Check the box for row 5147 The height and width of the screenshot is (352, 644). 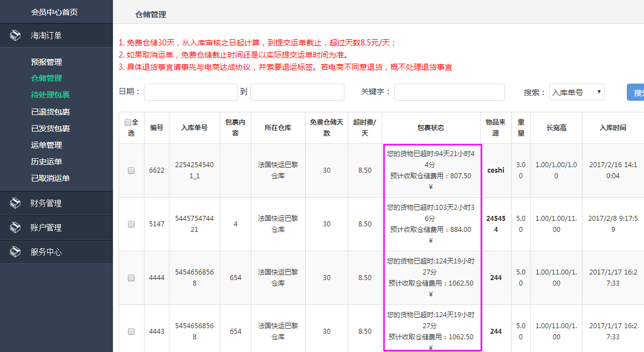[131, 224]
